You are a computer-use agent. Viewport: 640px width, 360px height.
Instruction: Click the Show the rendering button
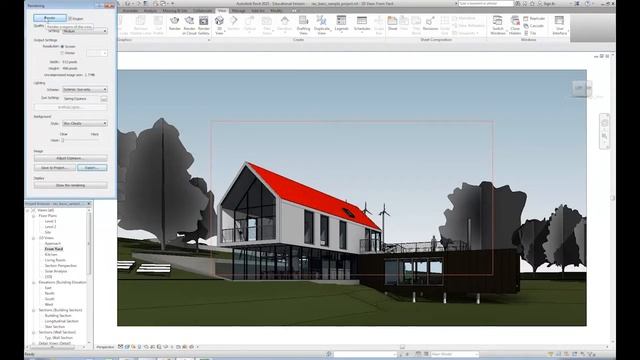pos(71,185)
